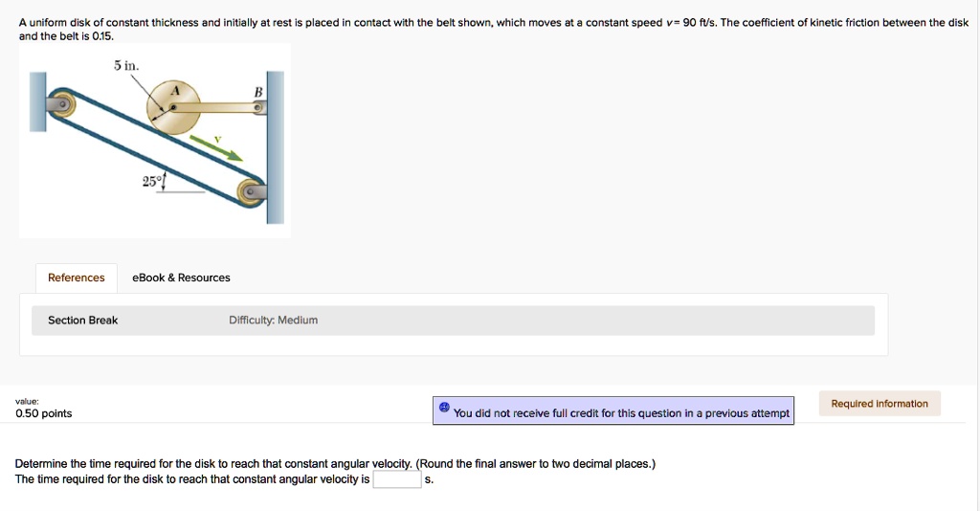The width and height of the screenshot is (980, 511).
Task: Click the 'Determine the time required' question text
Action: pyautogui.click(x=335, y=464)
